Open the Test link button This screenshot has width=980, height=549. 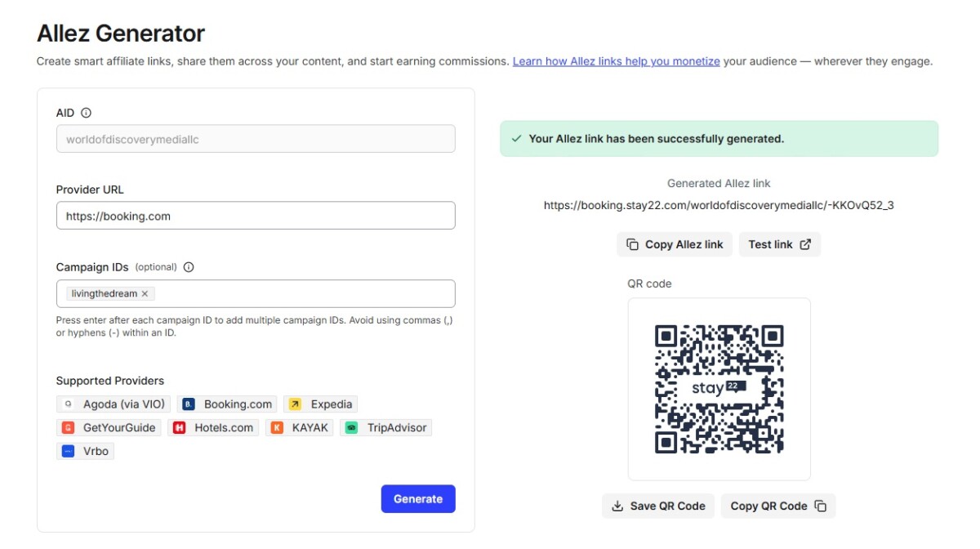[780, 244]
